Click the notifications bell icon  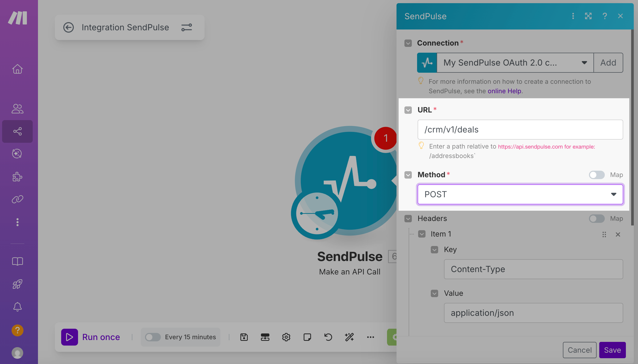tap(17, 307)
